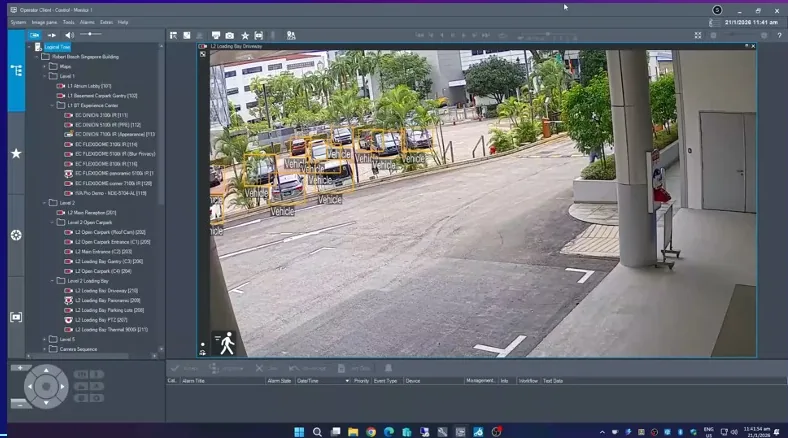788x438 pixels.
Task: Select EC FLEXIDOME panoramic 5100i IR camera
Action: point(114,173)
